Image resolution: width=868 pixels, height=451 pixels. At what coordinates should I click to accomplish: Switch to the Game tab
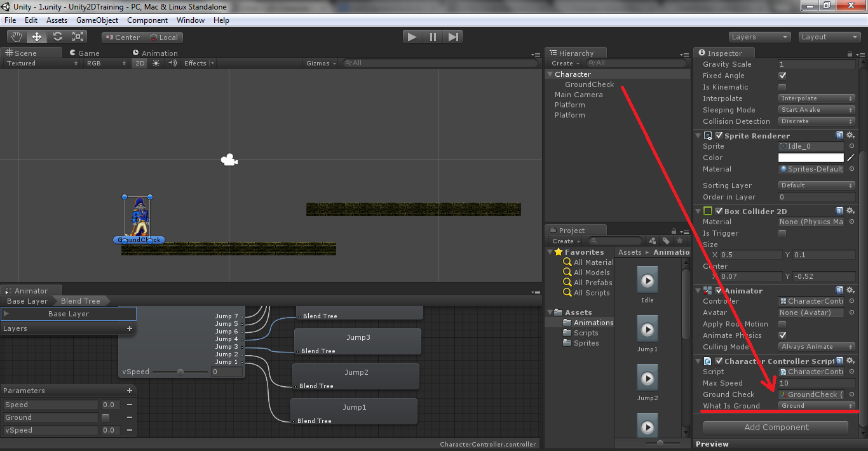(85, 53)
